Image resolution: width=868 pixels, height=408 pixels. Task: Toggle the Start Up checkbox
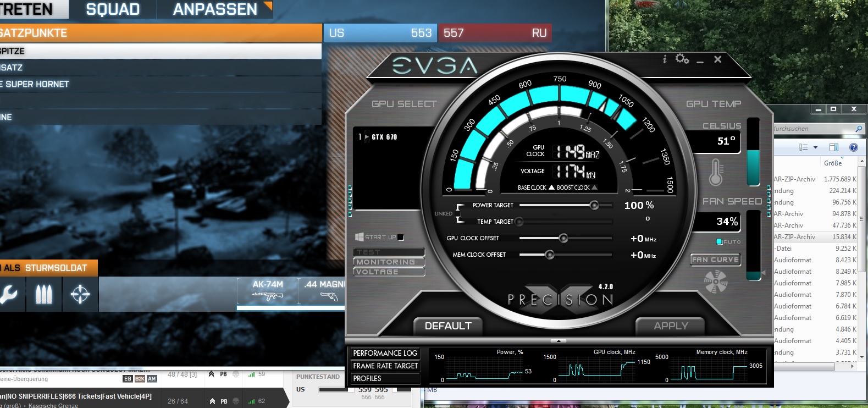401,238
